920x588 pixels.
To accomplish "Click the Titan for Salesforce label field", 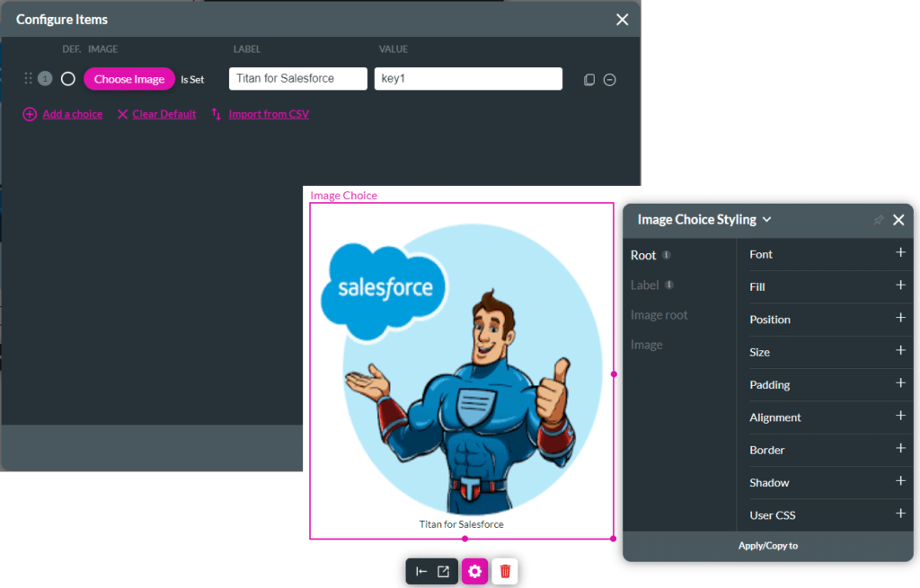I will click(x=298, y=79).
